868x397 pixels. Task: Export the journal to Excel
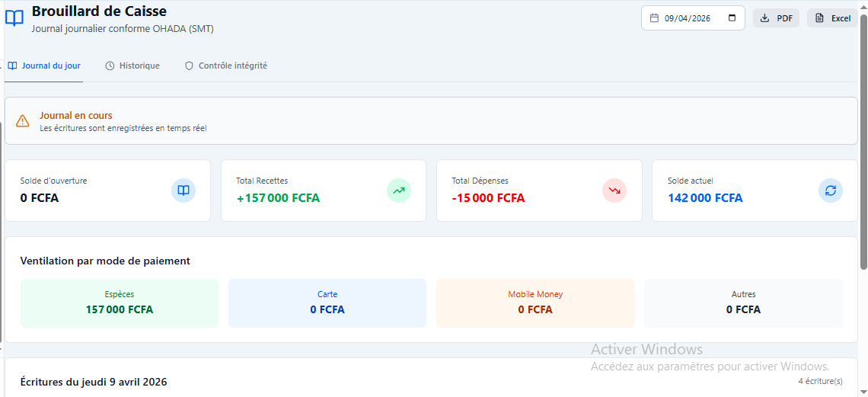[x=832, y=18]
